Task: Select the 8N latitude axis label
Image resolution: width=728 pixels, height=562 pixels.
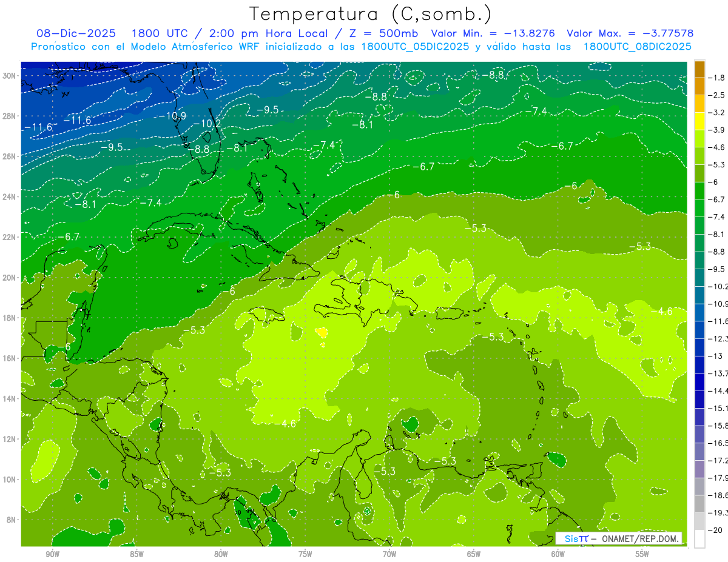Action: [x=12, y=520]
